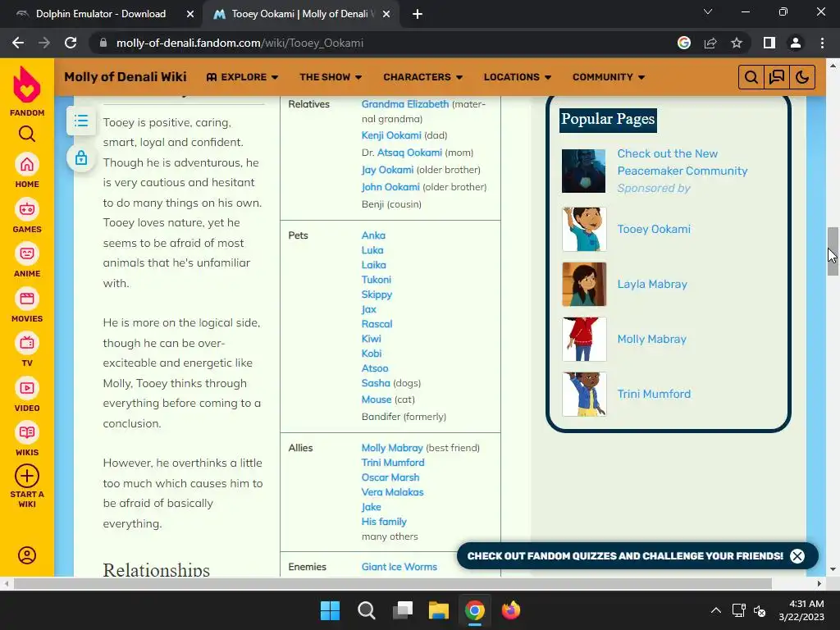The height and width of the screenshot is (630, 840).
Task: Open the Chrome three-dot menu
Action: 822,43
